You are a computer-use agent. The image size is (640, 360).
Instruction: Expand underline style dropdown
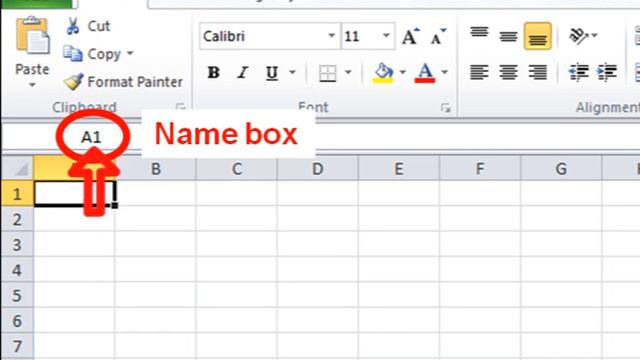coord(292,73)
